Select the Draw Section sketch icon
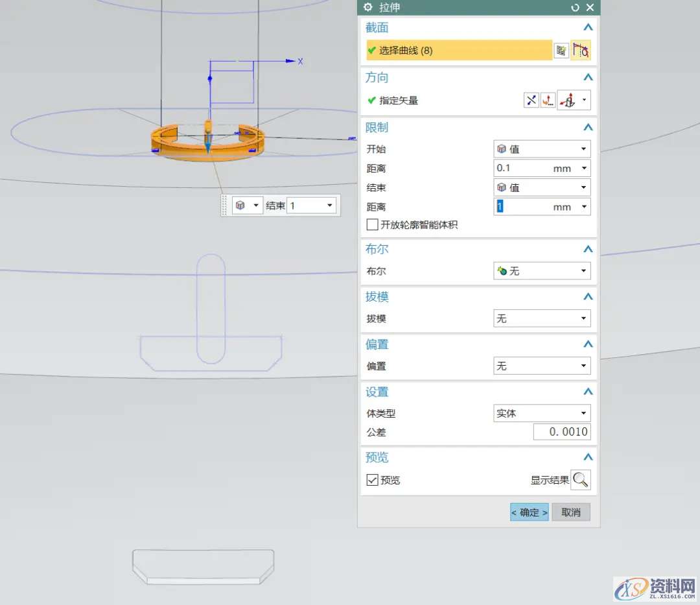 (581, 50)
